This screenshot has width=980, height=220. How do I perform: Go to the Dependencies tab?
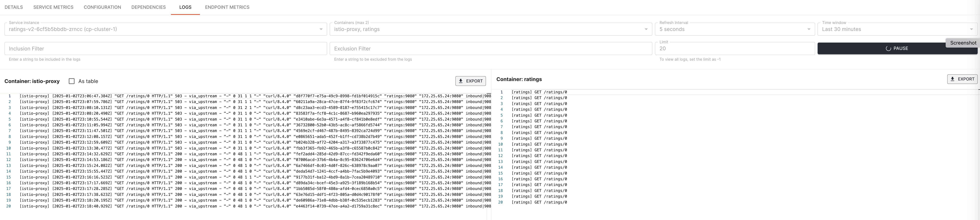[148, 7]
